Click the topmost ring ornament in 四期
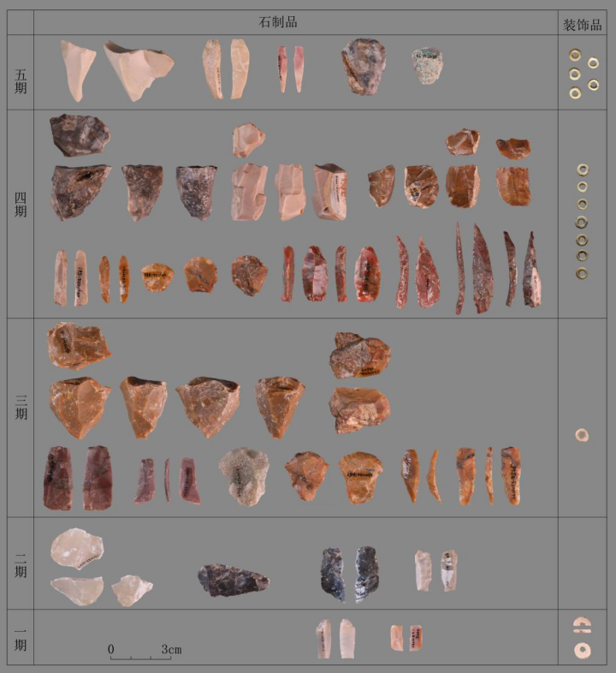This screenshot has height=673, width=616. point(582,170)
